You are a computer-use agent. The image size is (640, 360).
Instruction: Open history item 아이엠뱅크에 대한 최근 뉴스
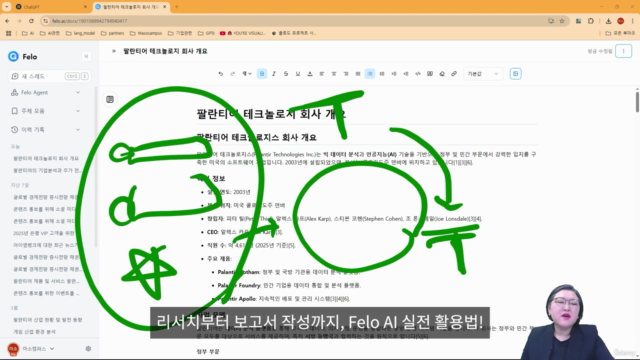point(44,245)
